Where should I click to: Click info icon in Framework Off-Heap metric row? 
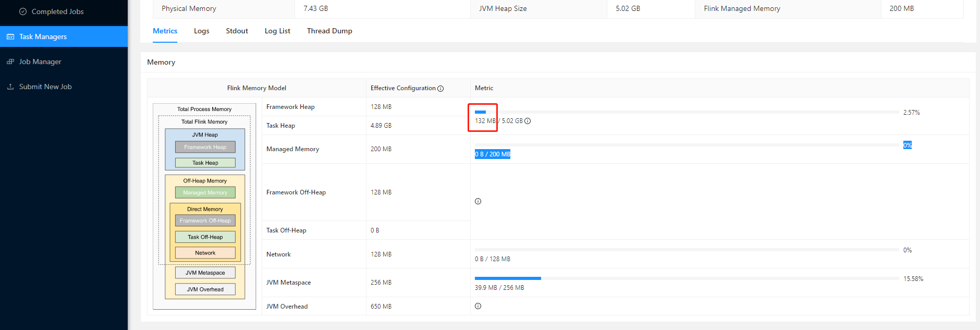(x=478, y=201)
